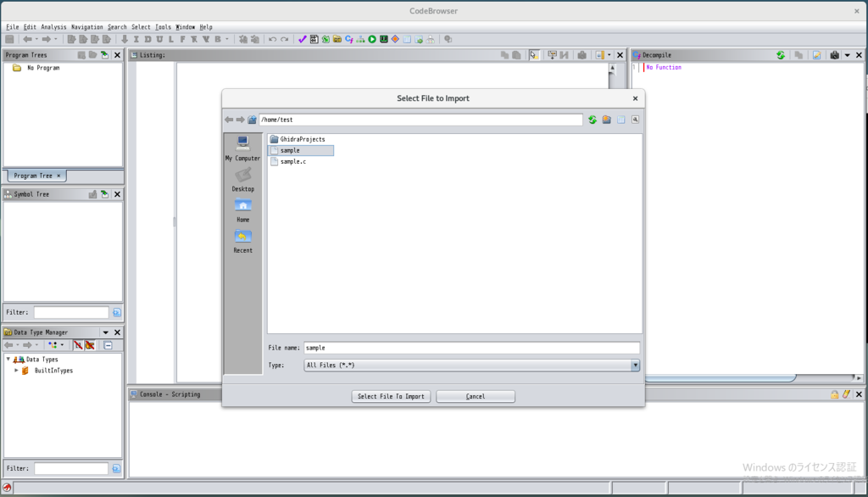The height and width of the screenshot is (497, 868).
Task: Collapse all in Data Type Manager
Action: click(108, 345)
